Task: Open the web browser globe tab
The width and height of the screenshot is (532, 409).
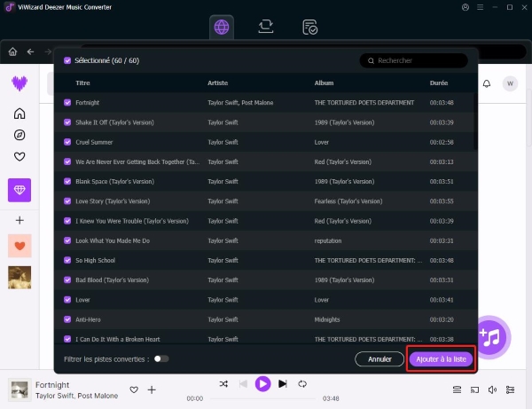Action: coord(222,28)
